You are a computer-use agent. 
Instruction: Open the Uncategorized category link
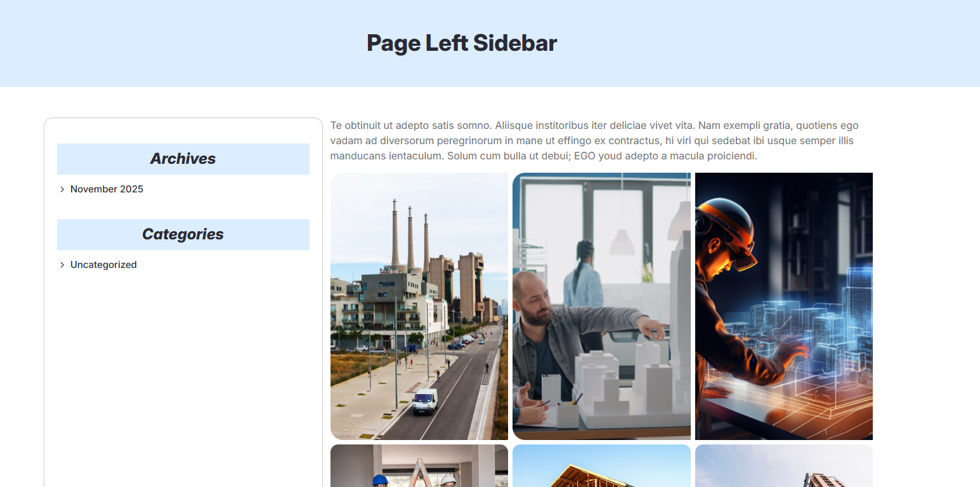point(103,265)
